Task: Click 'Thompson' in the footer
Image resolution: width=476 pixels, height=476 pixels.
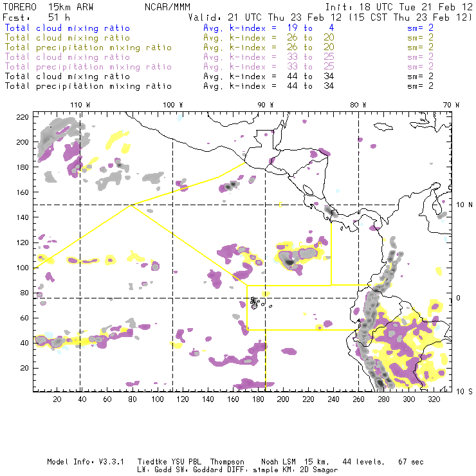Action: pyautogui.click(x=227, y=462)
